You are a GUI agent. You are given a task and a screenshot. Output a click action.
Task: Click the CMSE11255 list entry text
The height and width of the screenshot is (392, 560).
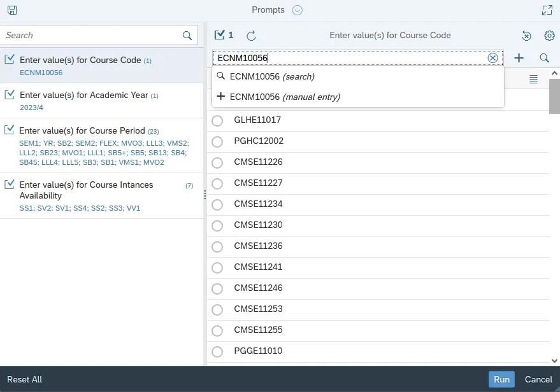258,330
